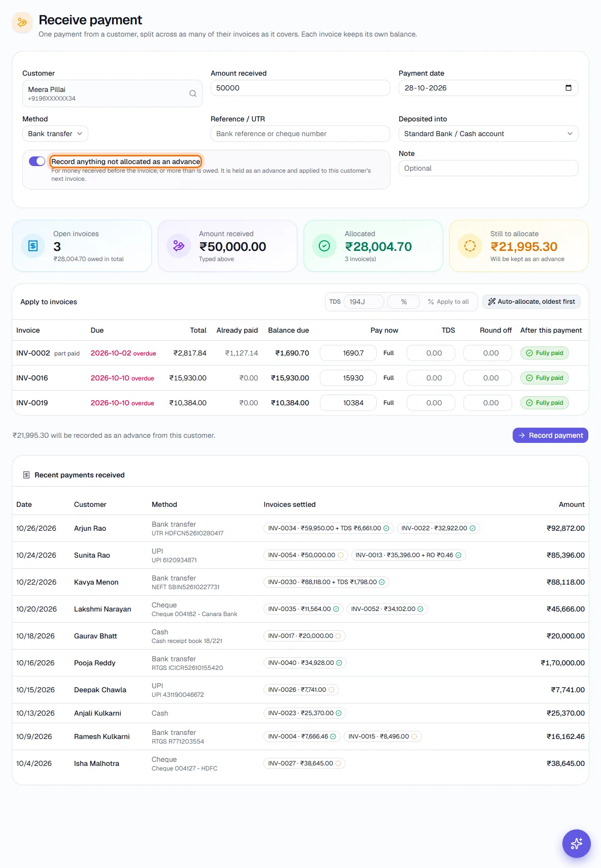Click the TDS amount field for INV-0002
Screen dimensions: 601x868
431,353
